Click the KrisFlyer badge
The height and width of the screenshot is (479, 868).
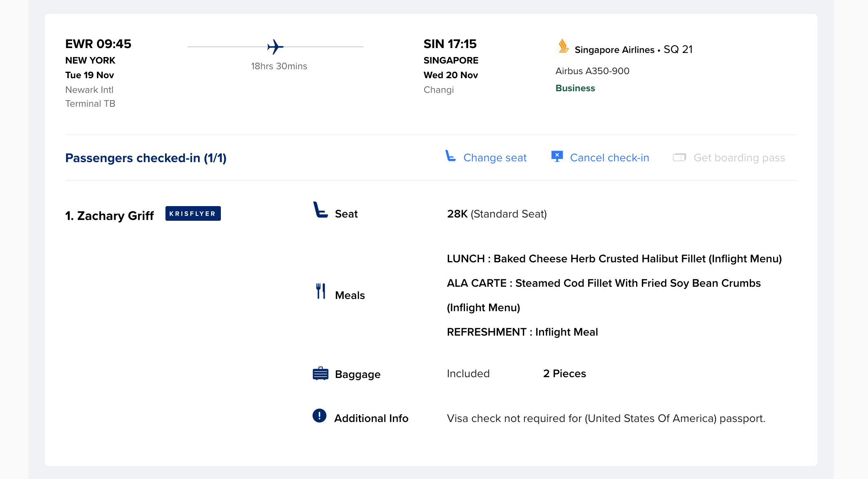pos(193,213)
